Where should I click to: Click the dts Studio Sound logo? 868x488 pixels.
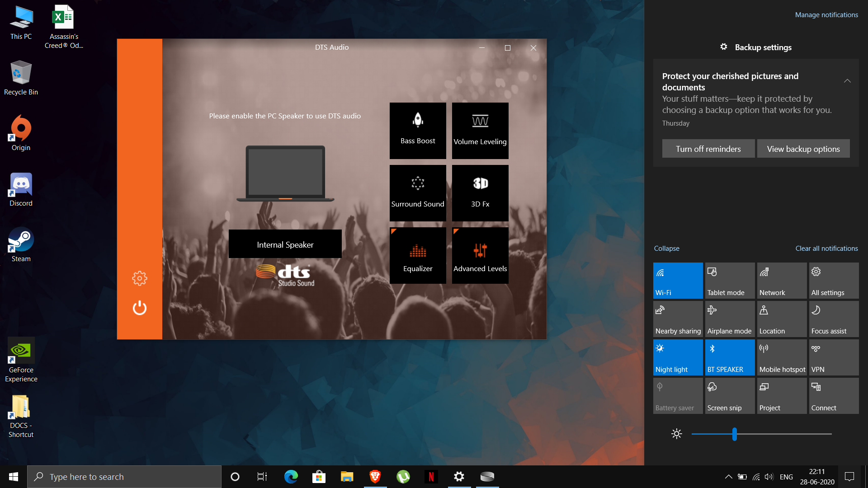(x=285, y=275)
